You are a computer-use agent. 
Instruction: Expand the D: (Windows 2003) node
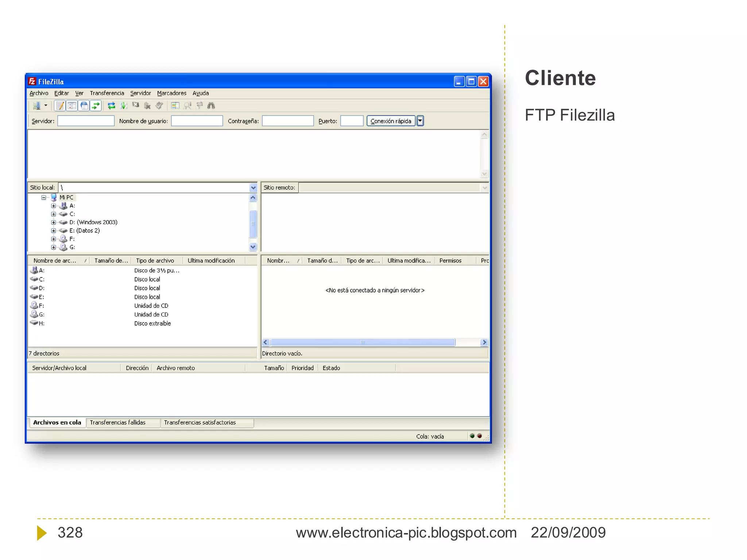point(54,222)
